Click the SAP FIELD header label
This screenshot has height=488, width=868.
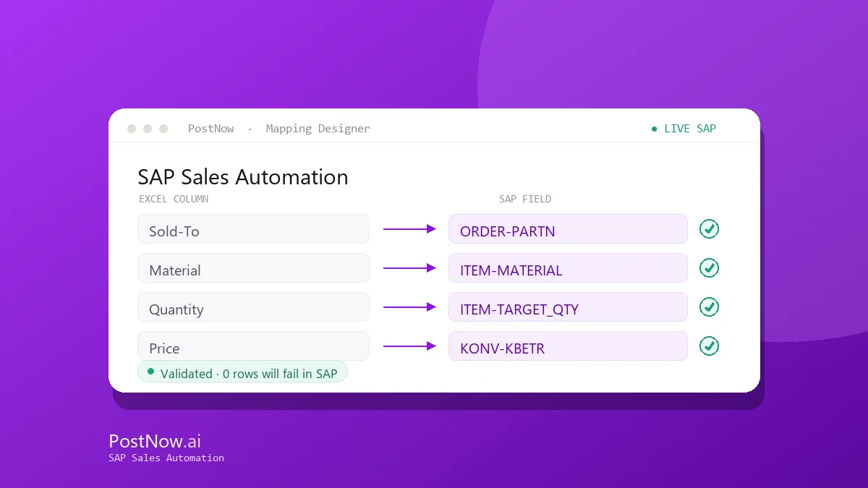coord(525,199)
